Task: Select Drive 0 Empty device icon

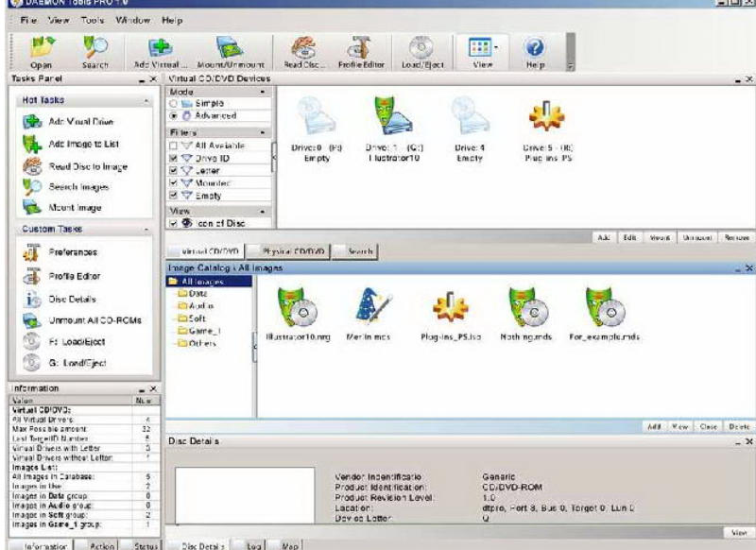Action: 317,129
